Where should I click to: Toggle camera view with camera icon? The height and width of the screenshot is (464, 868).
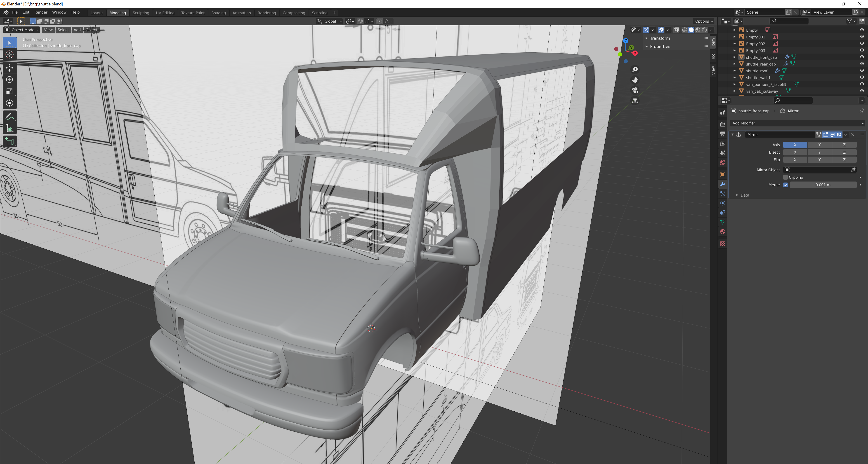pos(635,90)
